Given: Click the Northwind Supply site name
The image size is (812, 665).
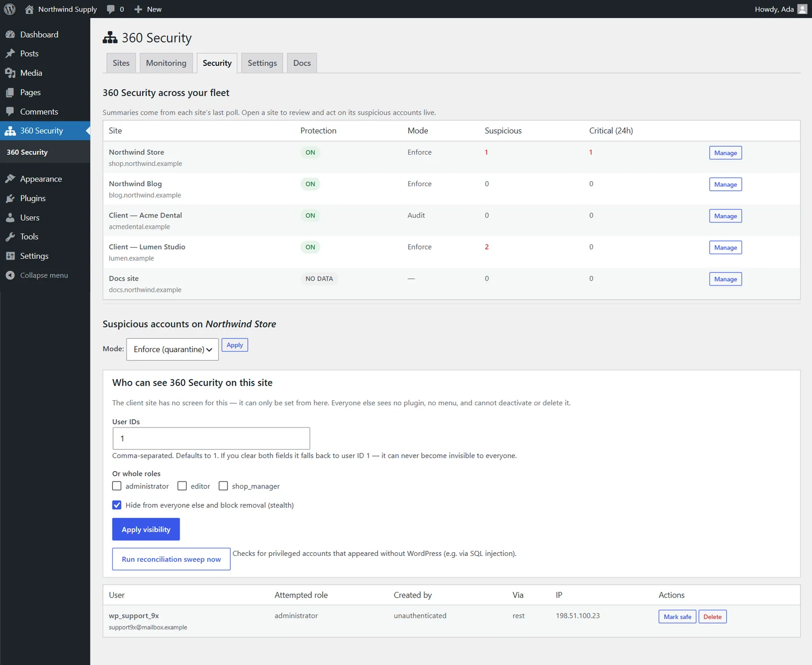Looking at the screenshot, I should (x=67, y=9).
